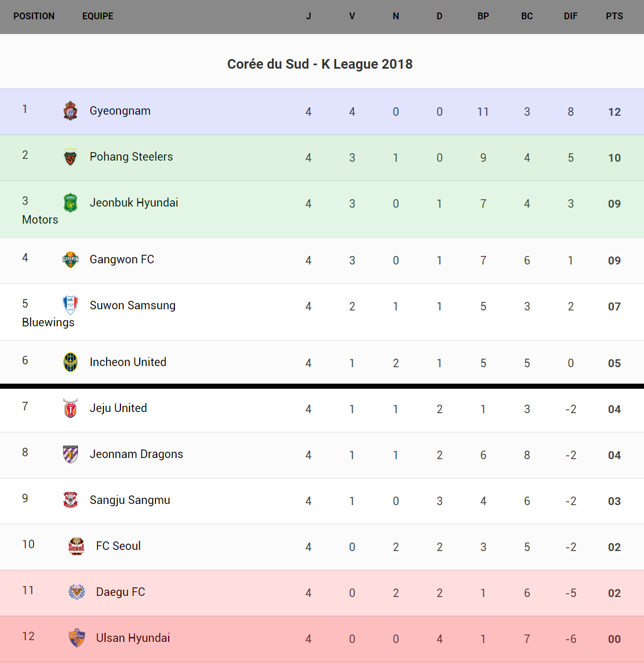Image resolution: width=644 pixels, height=664 pixels.
Task: Open the Pohang Steelers team link
Action: point(131,157)
